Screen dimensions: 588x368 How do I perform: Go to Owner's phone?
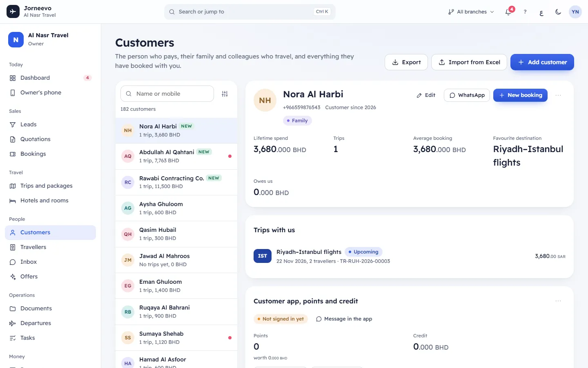click(50, 92)
